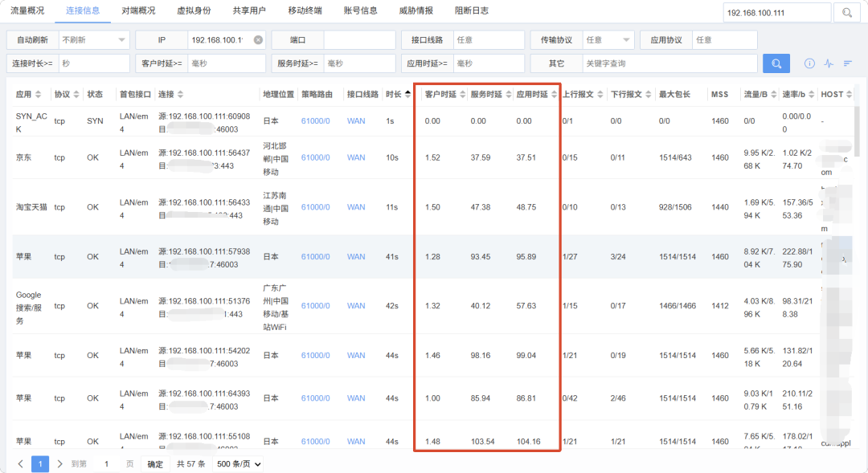Viewport: 868px width, 473px height.
Task: Open the 威胁情报 tab
Action: 416,10
